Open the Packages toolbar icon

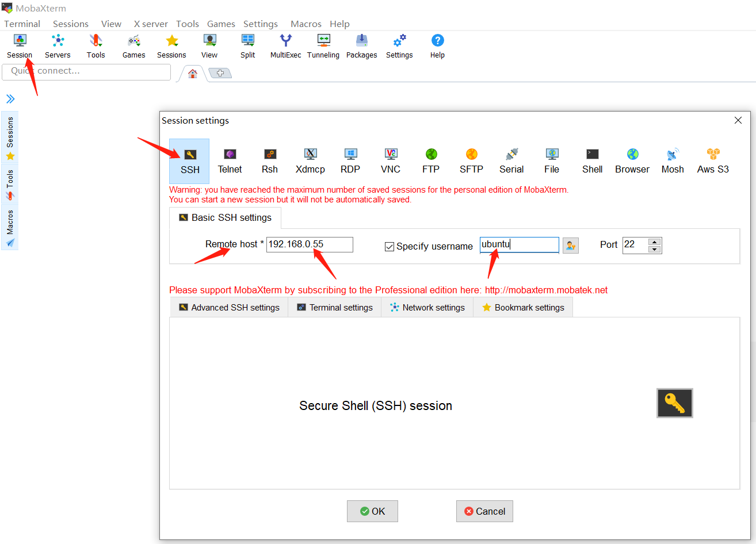[361, 46]
